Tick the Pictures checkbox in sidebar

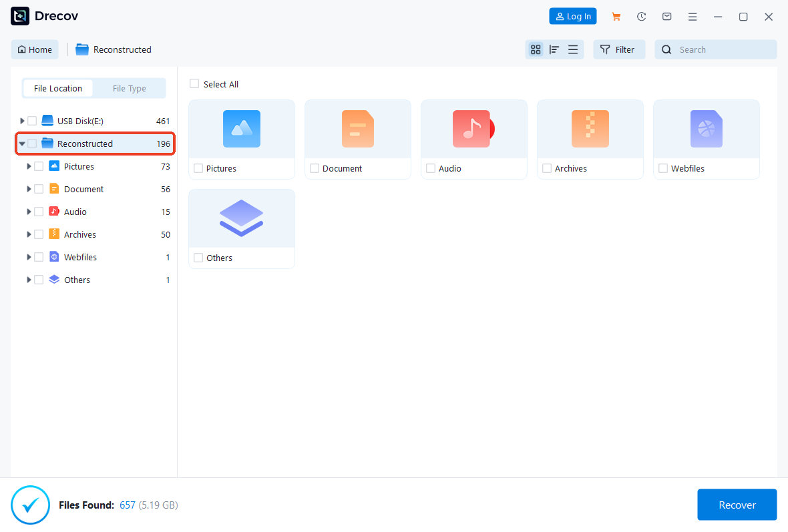(x=39, y=166)
